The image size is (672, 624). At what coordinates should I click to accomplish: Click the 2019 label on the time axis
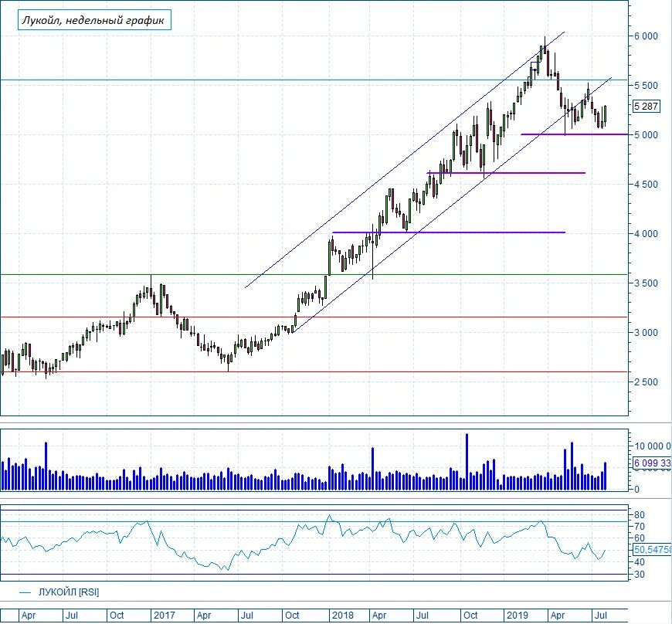tap(517, 616)
